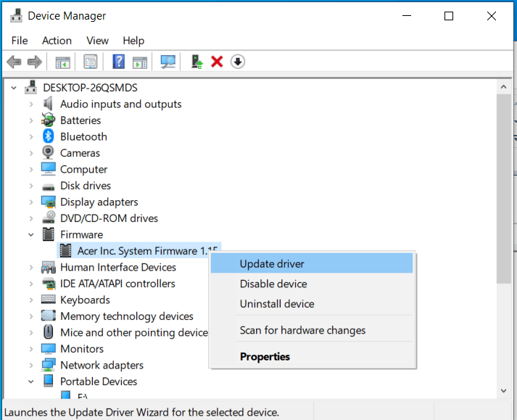Select Disable device in context menu
The width and height of the screenshot is (517, 420).
pyautogui.click(x=273, y=284)
